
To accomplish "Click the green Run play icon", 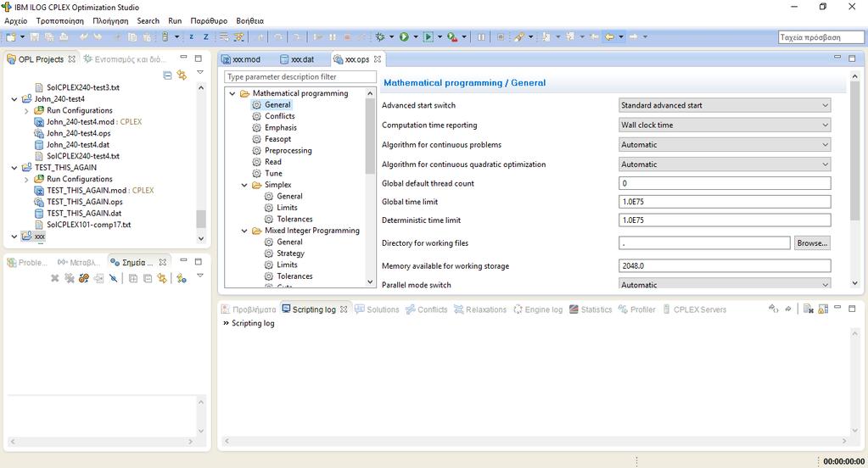I will [x=404, y=37].
